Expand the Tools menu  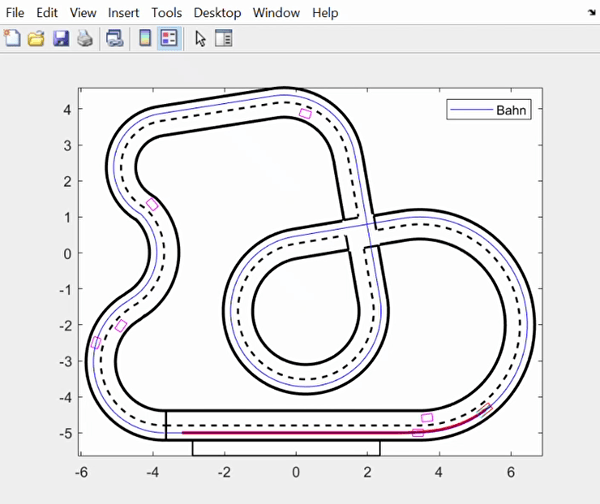[167, 13]
